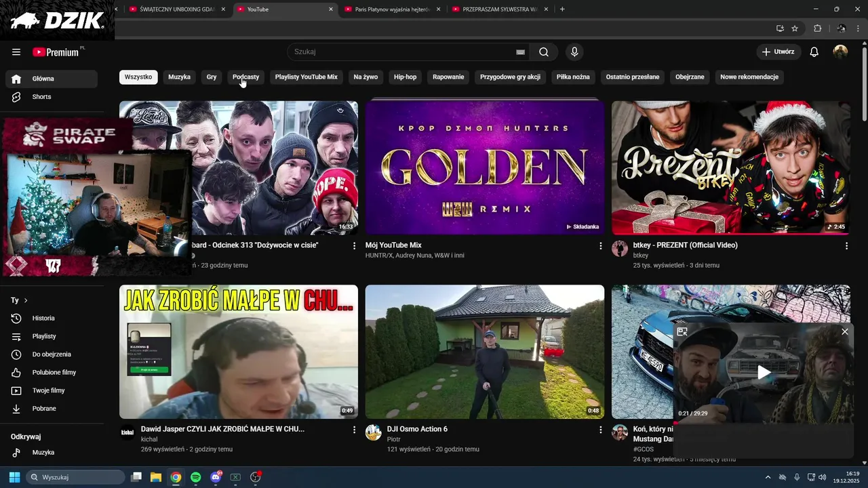
Task: Select the Gry filter chip
Action: 212,77
